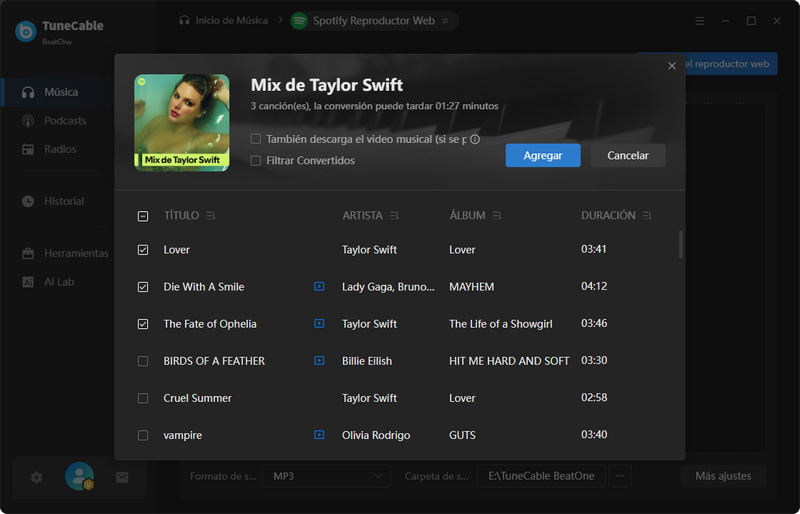Click the video icon for BIRDS OF A FEATHER
Viewport: 800px width, 514px height.
click(x=319, y=360)
